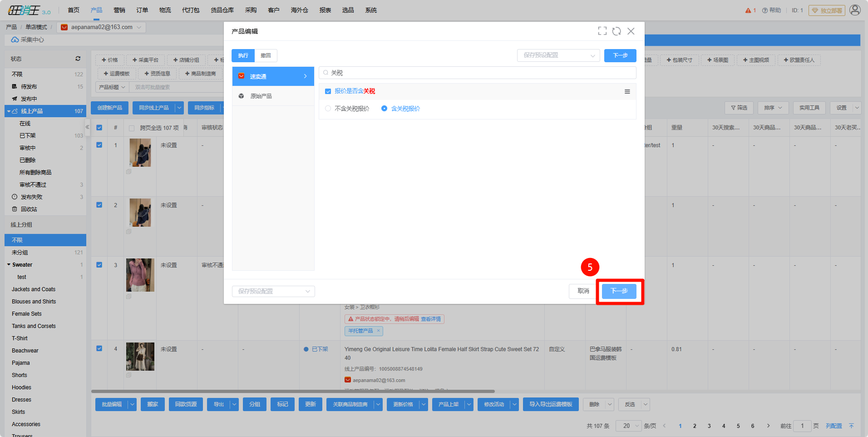Open the bottom 保存预设配置 dropdown
This screenshot has width=868, height=437.
click(x=273, y=291)
